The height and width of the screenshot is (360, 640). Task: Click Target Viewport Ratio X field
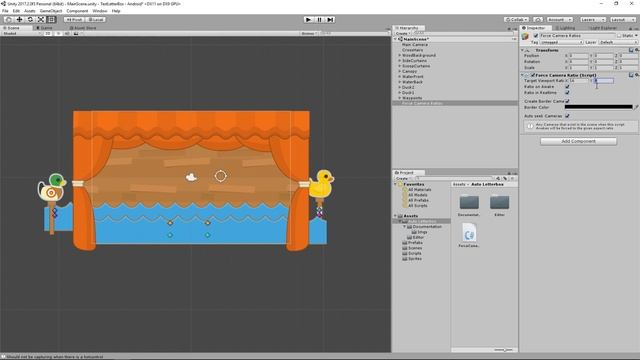point(579,81)
